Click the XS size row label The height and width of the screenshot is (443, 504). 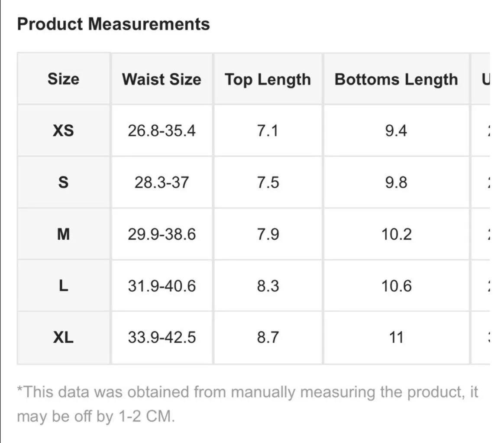(63, 130)
